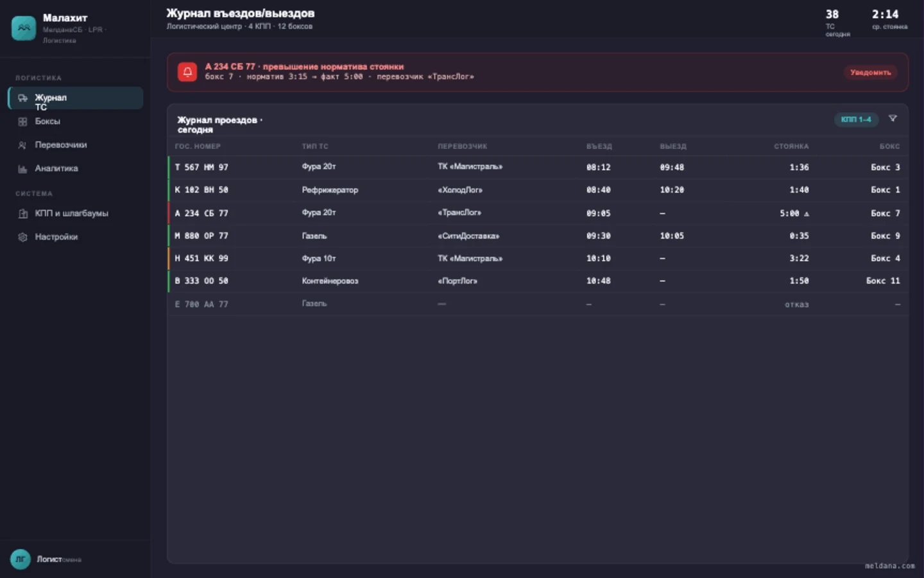The height and width of the screenshot is (578, 924).
Task: Open the meldana.com link
Action: (889, 566)
